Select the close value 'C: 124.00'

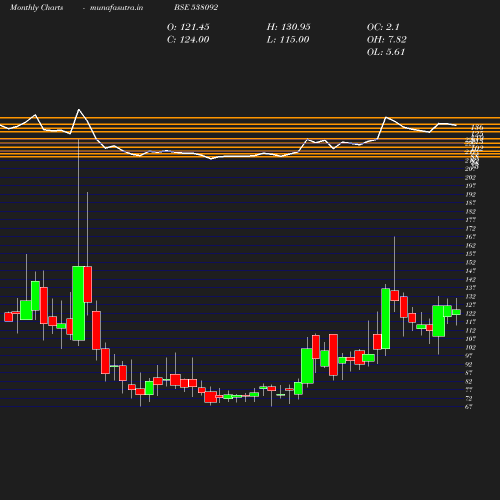pos(188,40)
